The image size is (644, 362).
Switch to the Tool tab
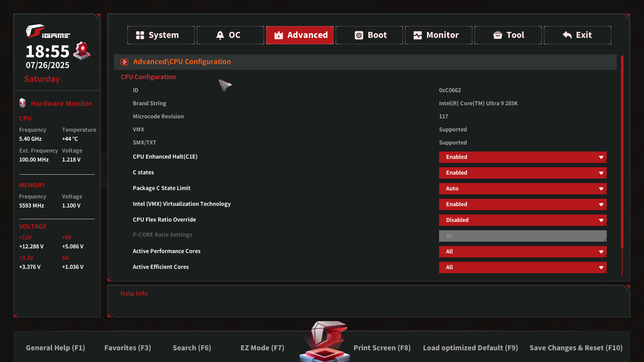coord(508,35)
